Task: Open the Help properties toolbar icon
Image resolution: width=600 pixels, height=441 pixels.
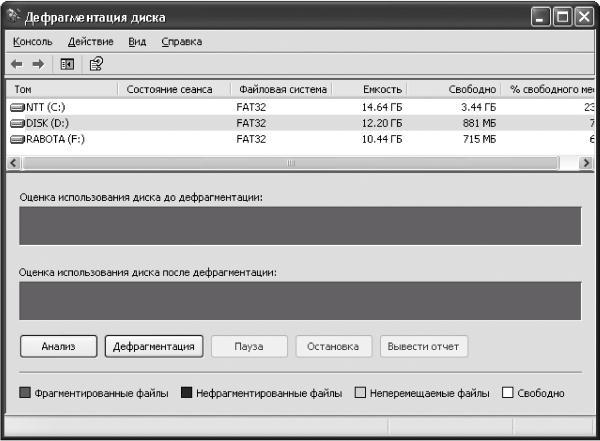Action: [96, 64]
